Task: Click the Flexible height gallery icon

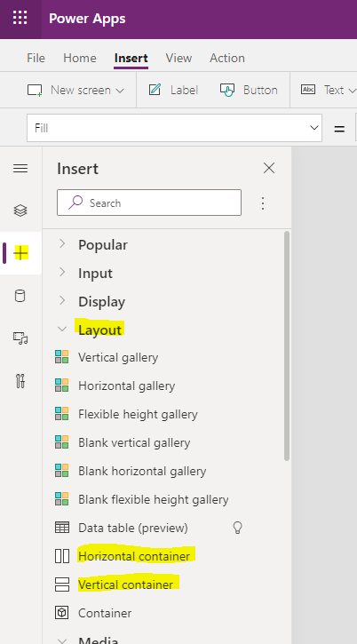Action: [62, 414]
